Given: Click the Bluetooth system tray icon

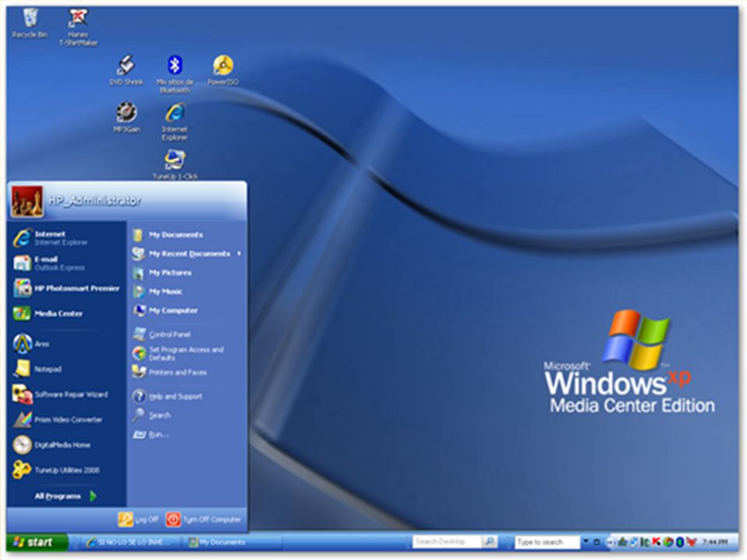Looking at the screenshot, I should coord(680,542).
